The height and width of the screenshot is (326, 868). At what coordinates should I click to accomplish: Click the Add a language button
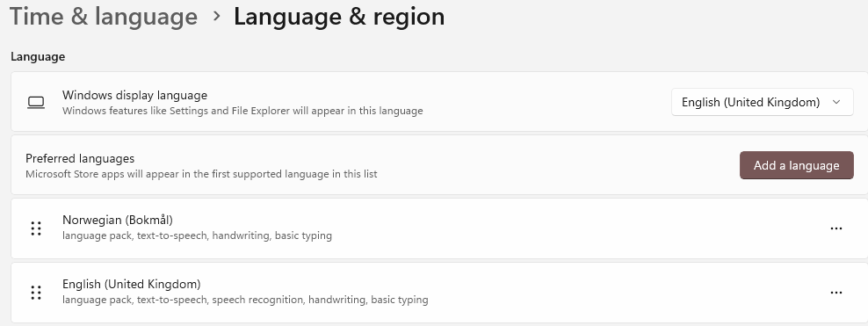click(x=797, y=165)
